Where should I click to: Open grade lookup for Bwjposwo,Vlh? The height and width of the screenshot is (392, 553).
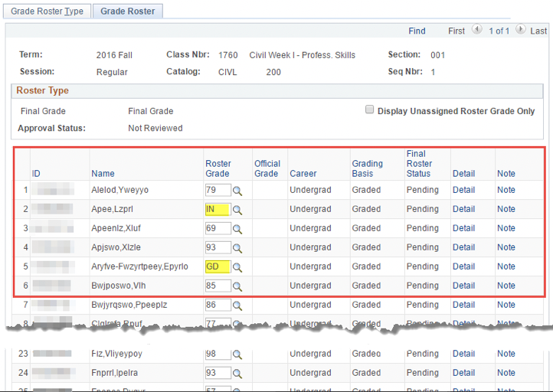(237, 286)
